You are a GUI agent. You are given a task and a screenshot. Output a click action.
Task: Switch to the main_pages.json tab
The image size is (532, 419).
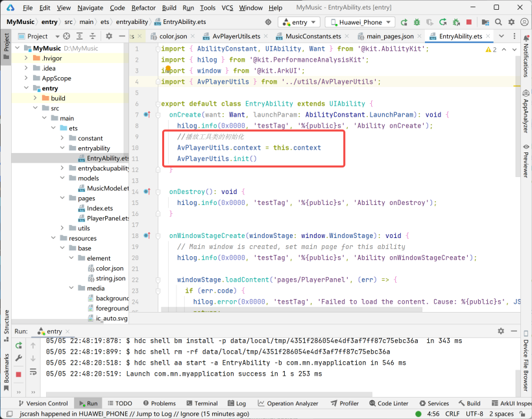tap(390, 36)
